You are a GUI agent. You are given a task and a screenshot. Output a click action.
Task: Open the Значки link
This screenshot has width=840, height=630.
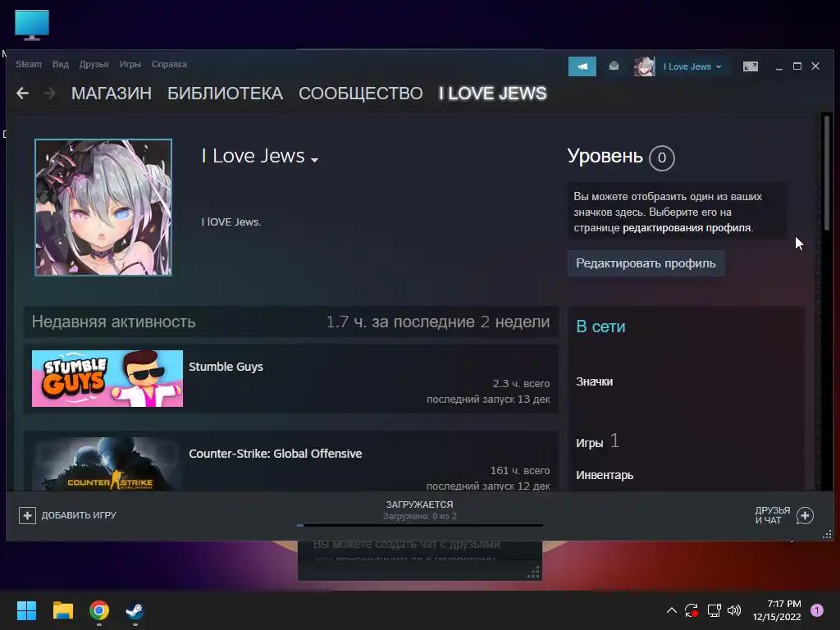tap(594, 381)
